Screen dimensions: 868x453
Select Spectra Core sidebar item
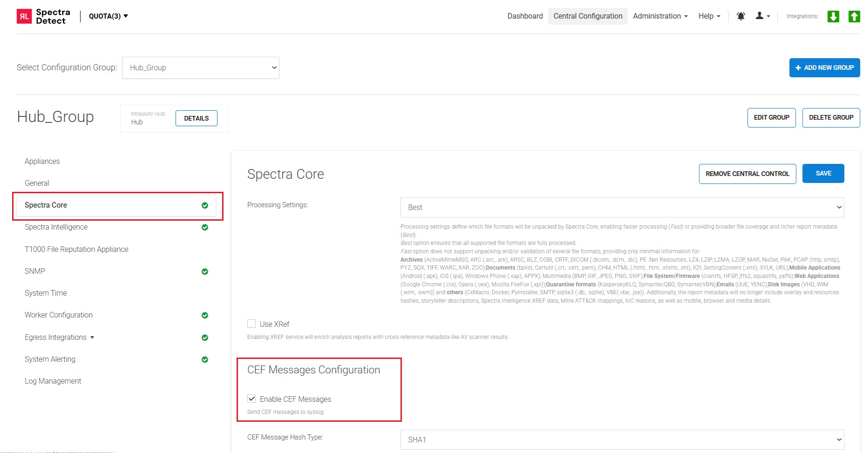(x=116, y=205)
